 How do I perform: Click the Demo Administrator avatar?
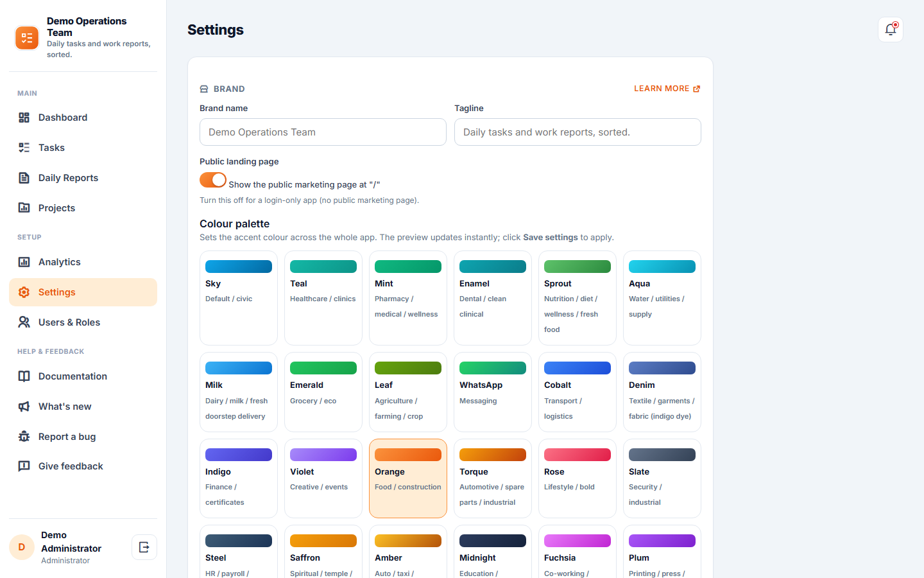click(x=22, y=547)
